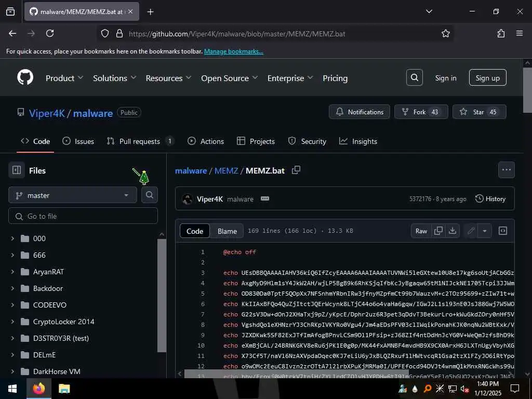Click the Sign in link

[445, 78]
